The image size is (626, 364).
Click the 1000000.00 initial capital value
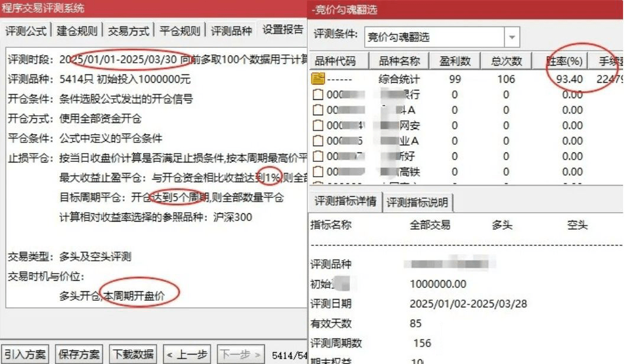pos(438,284)
